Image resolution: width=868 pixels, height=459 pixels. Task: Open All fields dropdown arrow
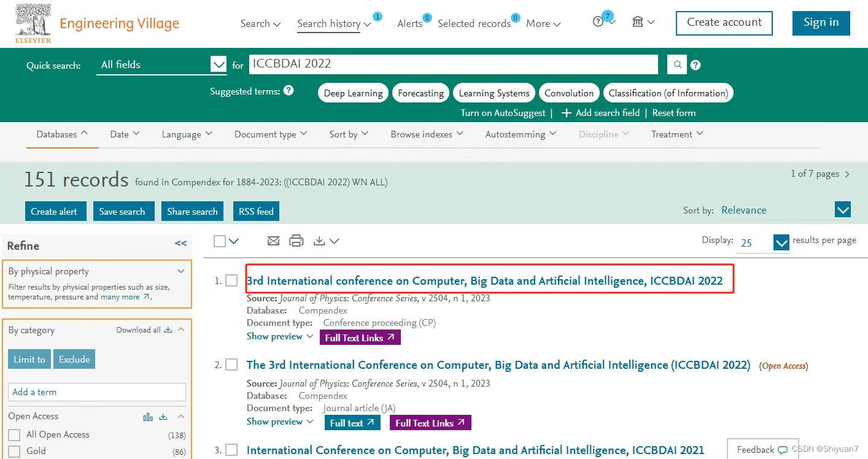click(219, 64)
